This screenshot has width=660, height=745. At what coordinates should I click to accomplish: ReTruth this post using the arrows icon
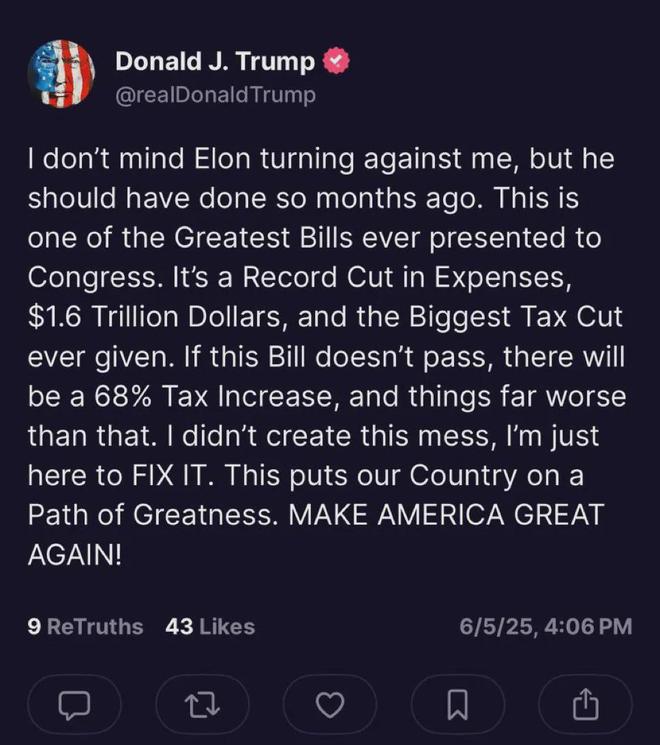tap(200, 706)
